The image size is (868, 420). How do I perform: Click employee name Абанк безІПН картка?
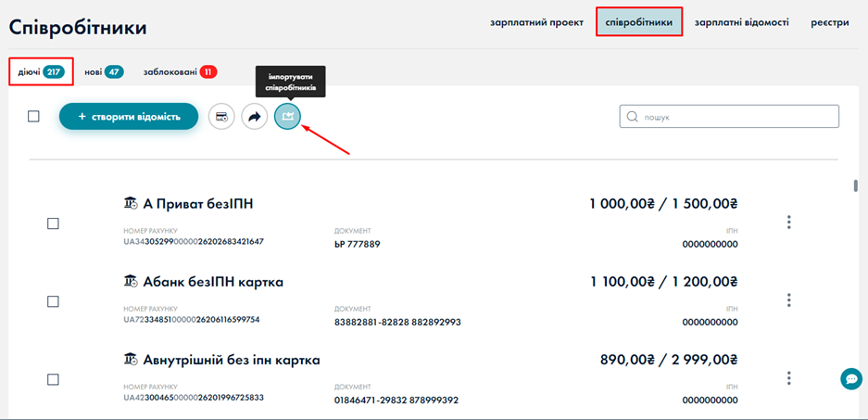(x=213, y=282)
